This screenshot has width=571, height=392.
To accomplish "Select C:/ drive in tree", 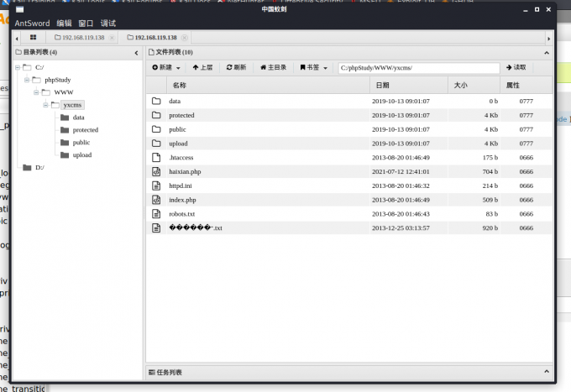I will click(39, 67).
